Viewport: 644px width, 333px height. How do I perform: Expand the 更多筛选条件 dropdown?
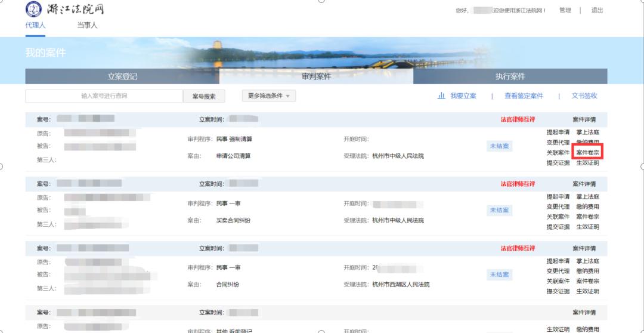point(268,96)
